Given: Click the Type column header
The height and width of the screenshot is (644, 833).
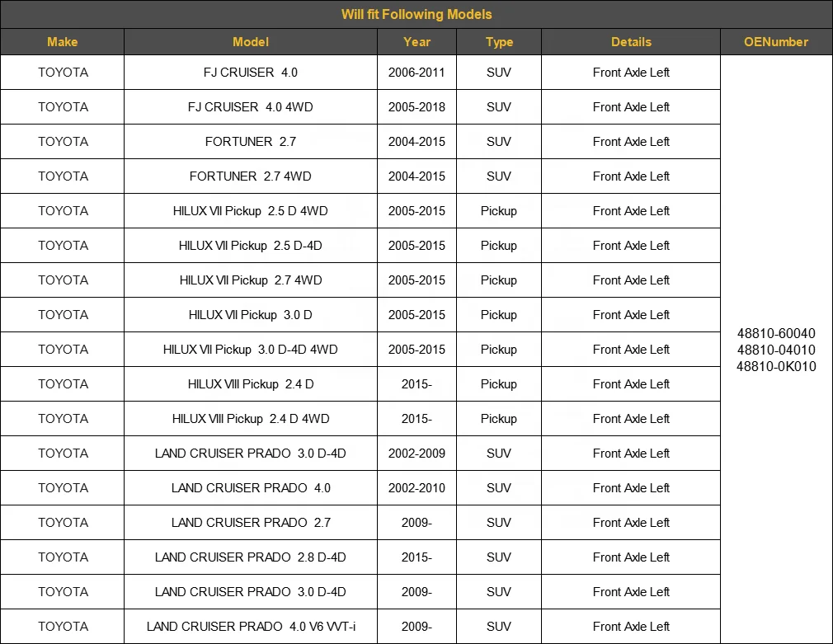Looking at the screenshot, I should point(499,42).
